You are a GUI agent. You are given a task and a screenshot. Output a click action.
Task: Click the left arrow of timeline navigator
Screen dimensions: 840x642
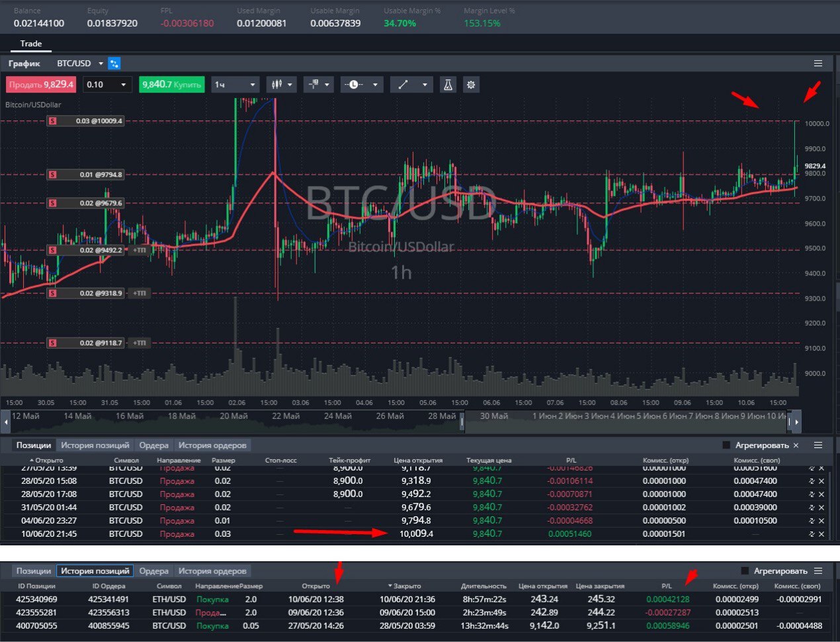pos(6,421)
